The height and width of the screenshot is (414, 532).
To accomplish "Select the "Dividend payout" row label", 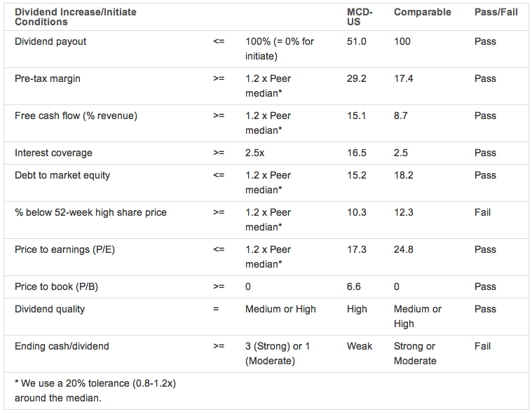I will click(x=50, y=41).
